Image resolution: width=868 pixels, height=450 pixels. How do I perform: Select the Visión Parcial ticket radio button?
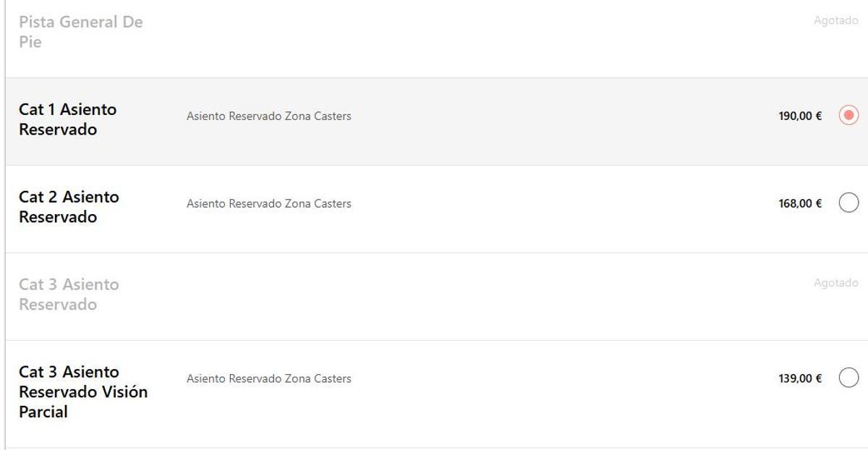(x=848, y=378)
